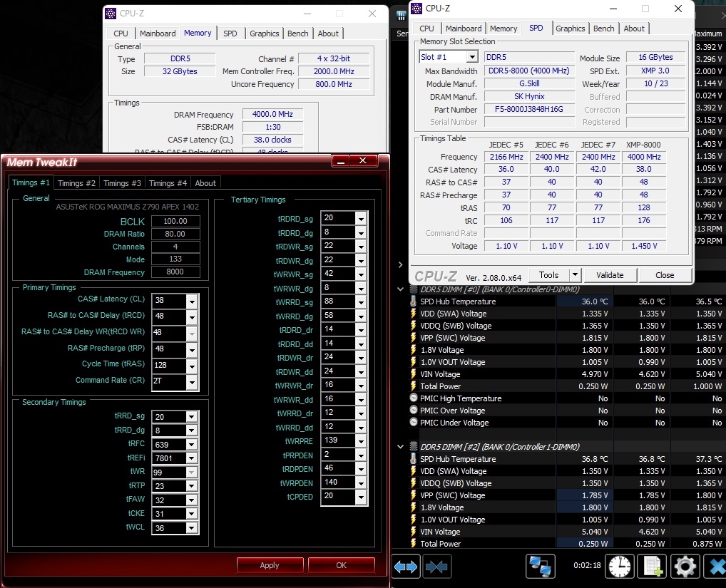Viewport: 726px width, 588px height.
Task: Open the Tools dropdown arrow in CPU-Z
Action: [x=575, y=275]
